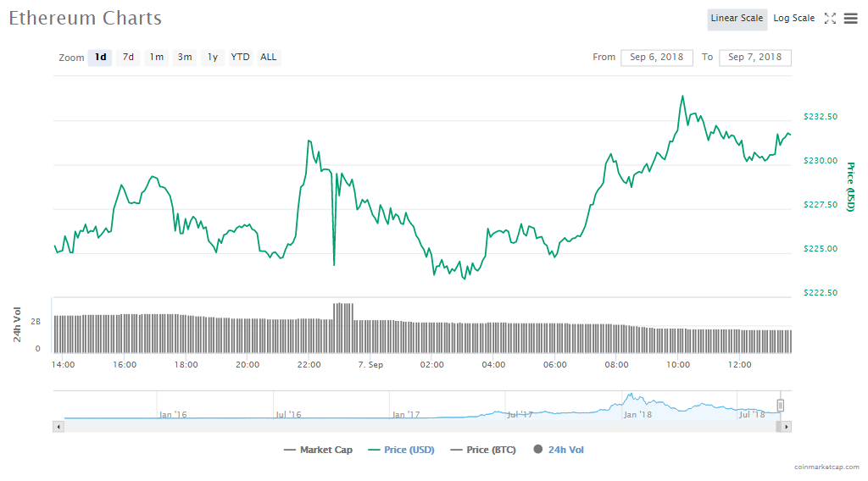This screenshot has height=481, width=868.
Task: Toggle fullscreen chart view icon
Action: tap(830, 19)
